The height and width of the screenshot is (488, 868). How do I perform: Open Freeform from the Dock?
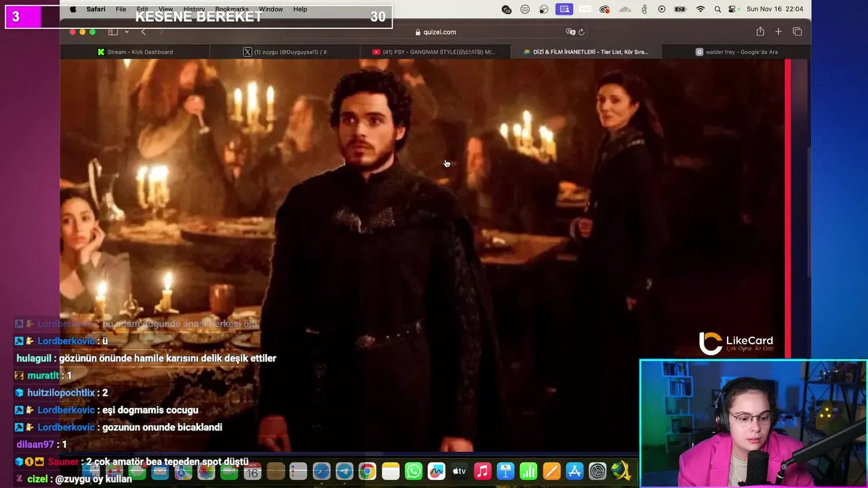pos(436,471)
